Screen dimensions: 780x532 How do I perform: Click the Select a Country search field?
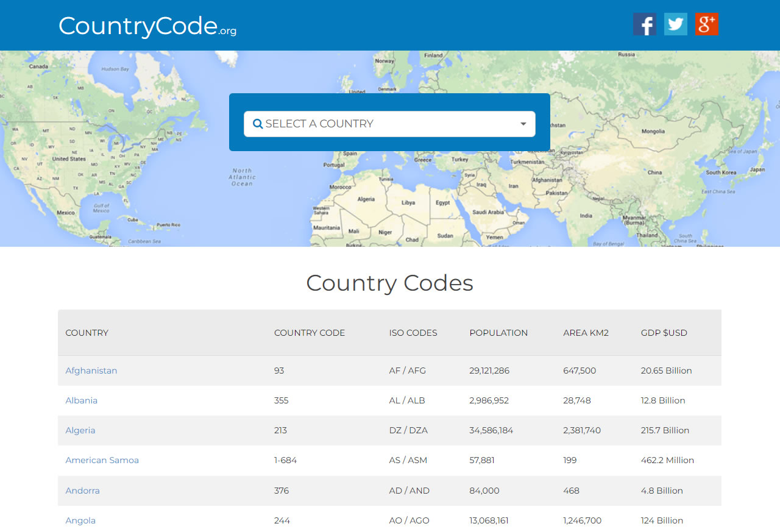[x=389, y=124]
